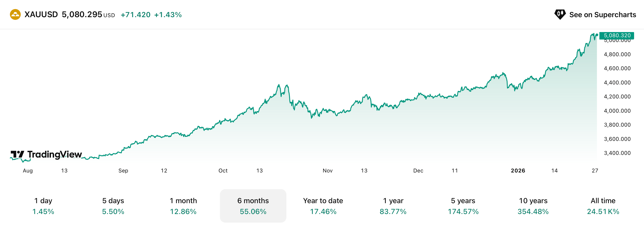Switch to the 5 days range

pos(113,206)
